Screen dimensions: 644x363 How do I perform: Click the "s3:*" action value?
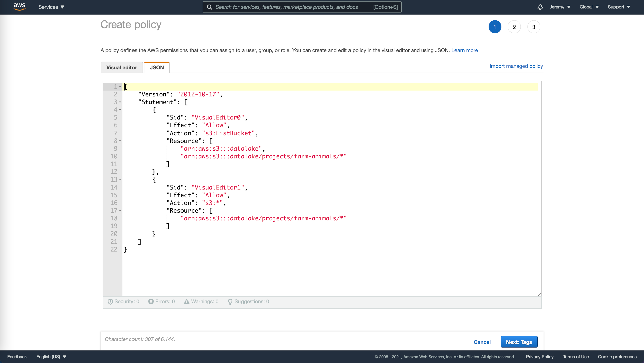point(212,203)
